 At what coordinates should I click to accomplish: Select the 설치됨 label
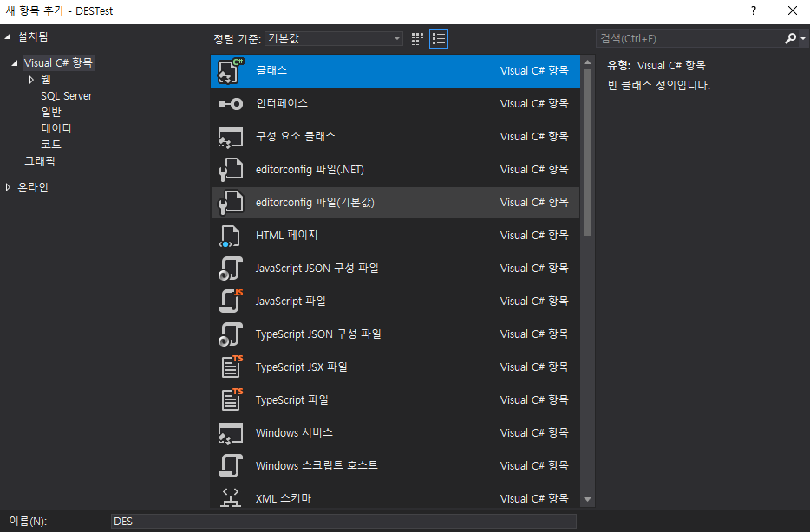[33, 36]
